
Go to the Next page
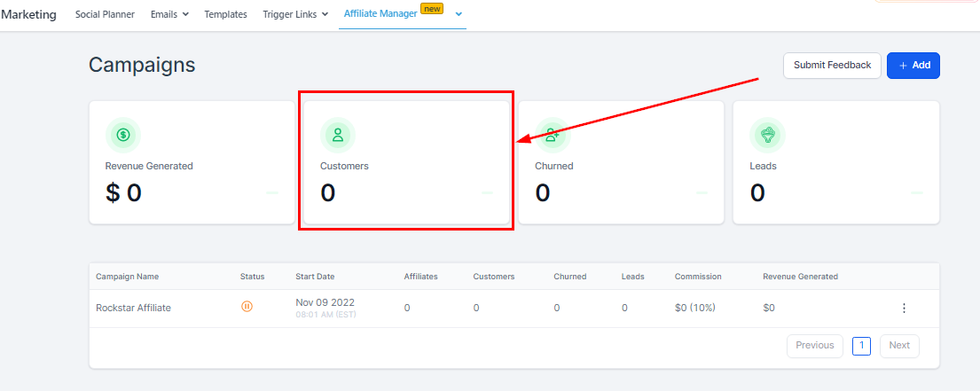click(x=899, y=345)
